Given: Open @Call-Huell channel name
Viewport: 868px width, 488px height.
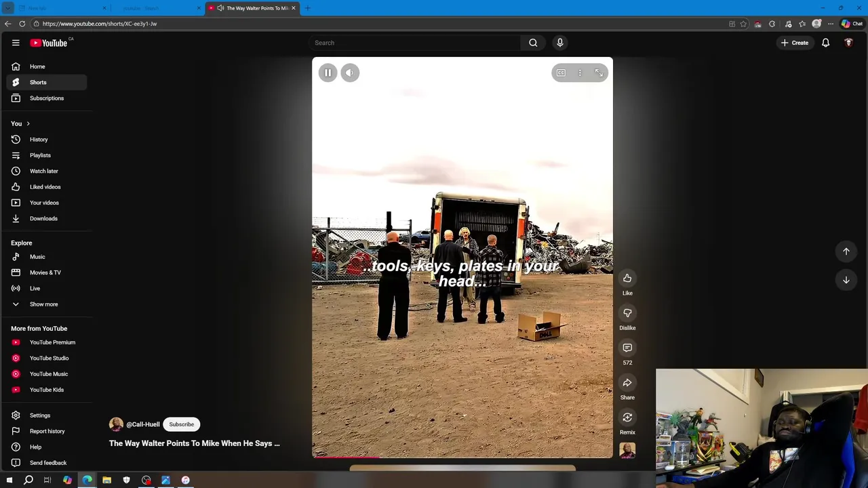Looking at the screenshot, I should point(143,424).
